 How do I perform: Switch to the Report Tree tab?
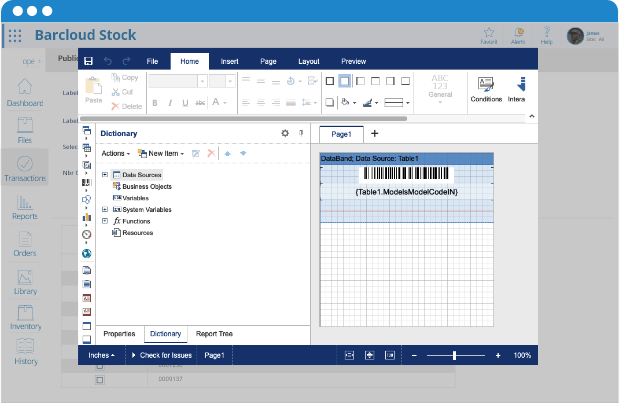coord(214,334)
